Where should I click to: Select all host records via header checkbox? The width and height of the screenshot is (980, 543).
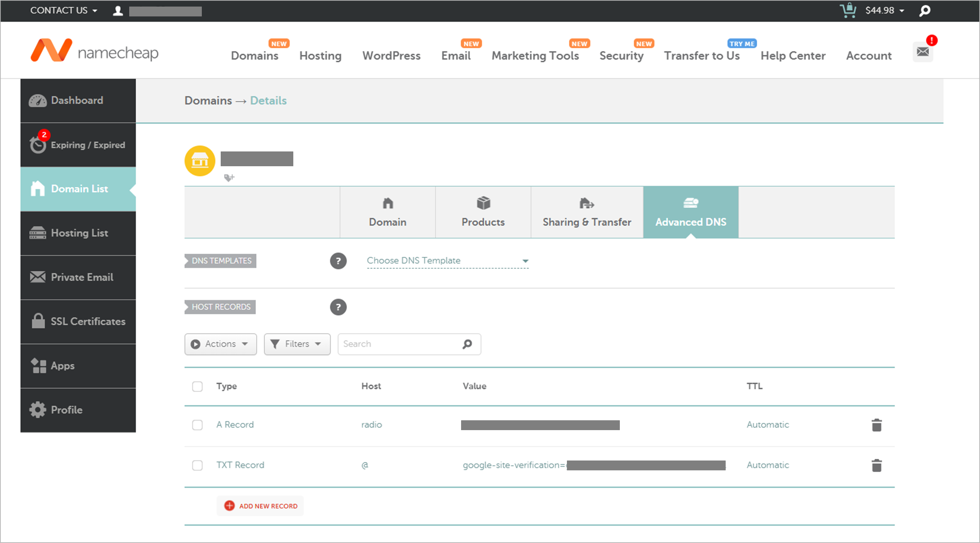pyautogui.click(x=197, y=386)
